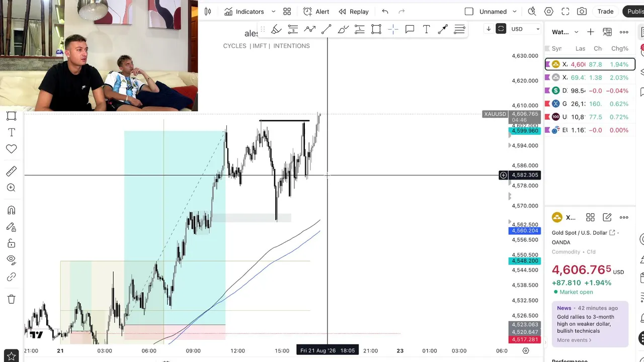
Task: Open the candlestick chart type selector
Action: coord(208,12)
